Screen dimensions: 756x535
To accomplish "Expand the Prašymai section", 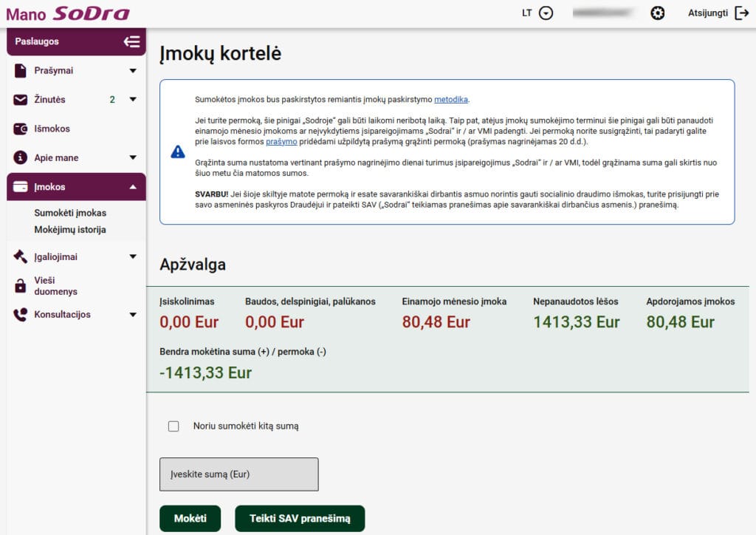I will [134, 70].
